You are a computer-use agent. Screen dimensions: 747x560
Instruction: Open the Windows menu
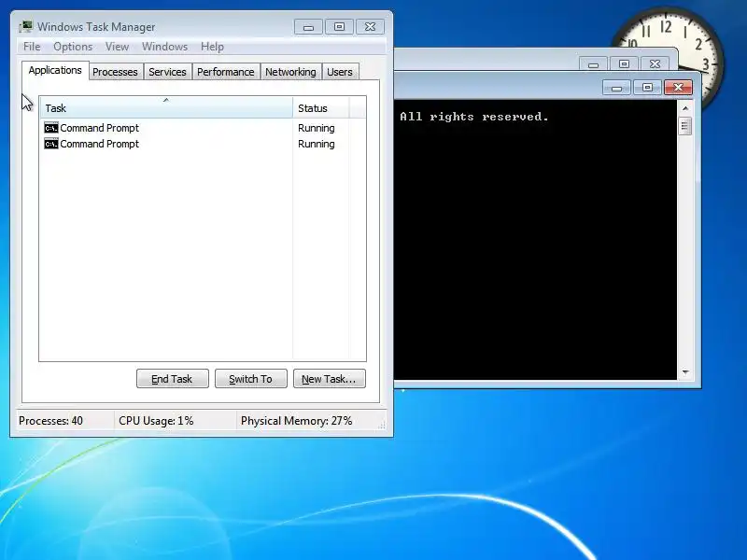[165, 47]
